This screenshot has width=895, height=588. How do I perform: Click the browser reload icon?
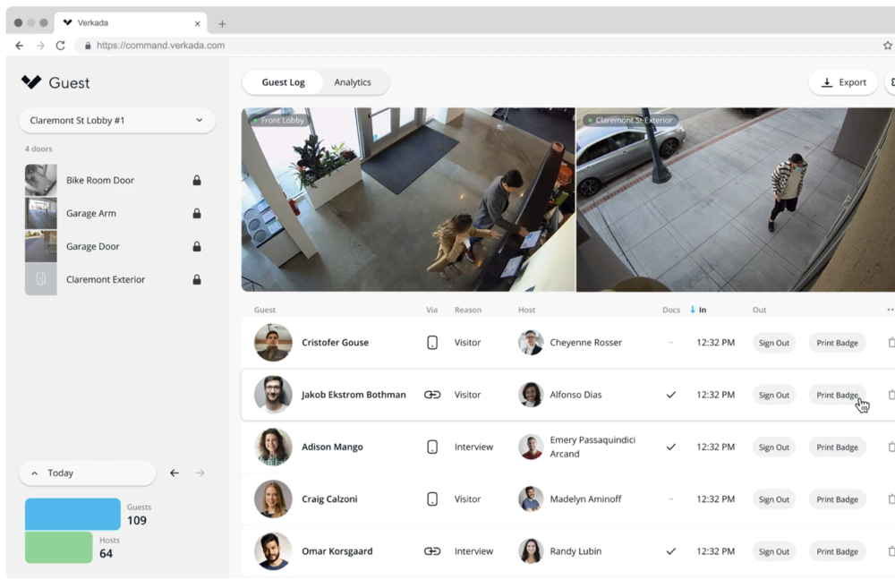pos(60,46)
